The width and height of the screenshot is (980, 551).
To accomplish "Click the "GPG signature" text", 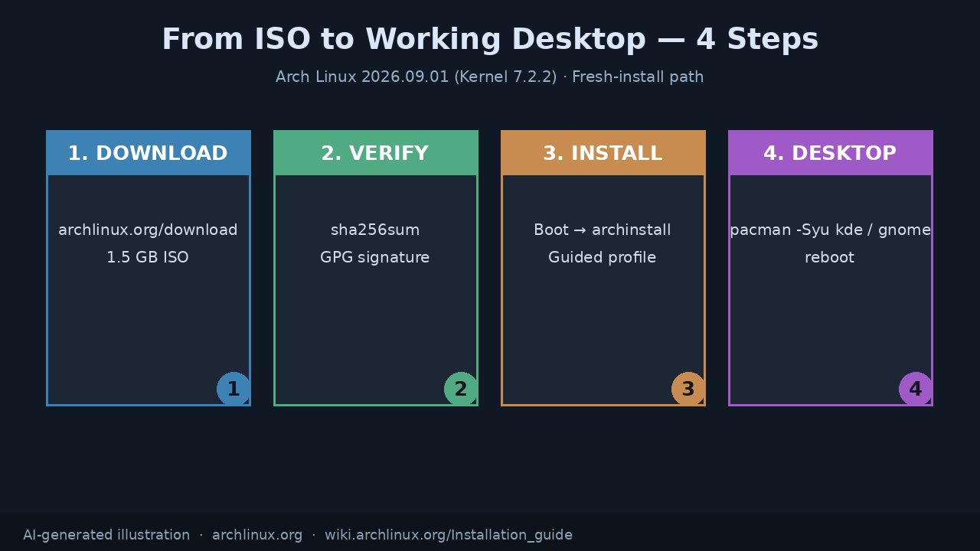I will coord(375,258).
